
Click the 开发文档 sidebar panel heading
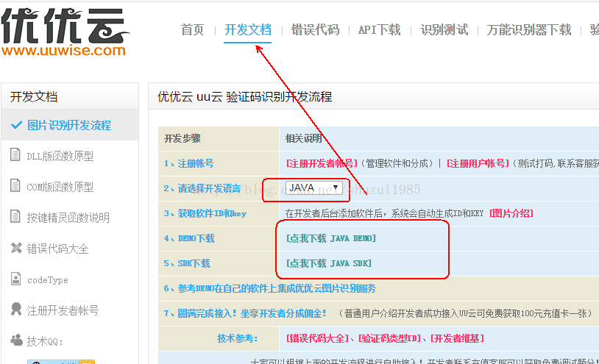coord(34,97)
